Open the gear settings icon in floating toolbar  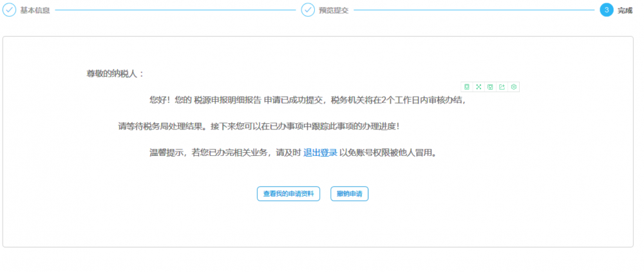click(x=513, y=86)
